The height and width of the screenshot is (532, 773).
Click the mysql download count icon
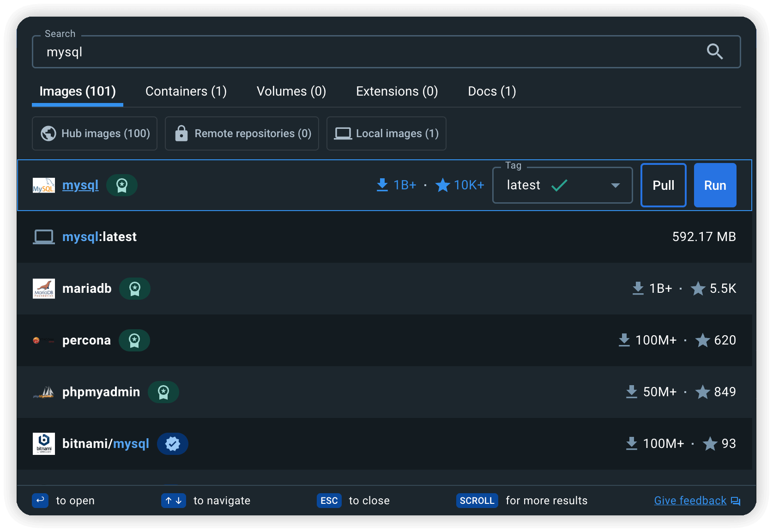point(382,185)
